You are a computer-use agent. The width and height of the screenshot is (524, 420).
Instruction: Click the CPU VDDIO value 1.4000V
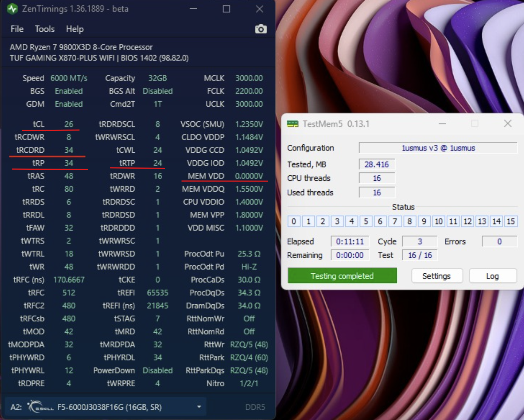pos(249,202)
